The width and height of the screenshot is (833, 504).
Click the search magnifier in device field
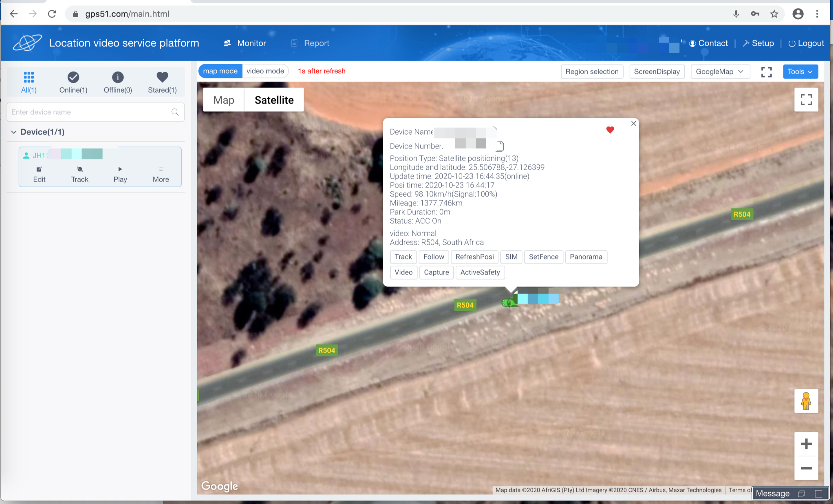click(175, 112)
